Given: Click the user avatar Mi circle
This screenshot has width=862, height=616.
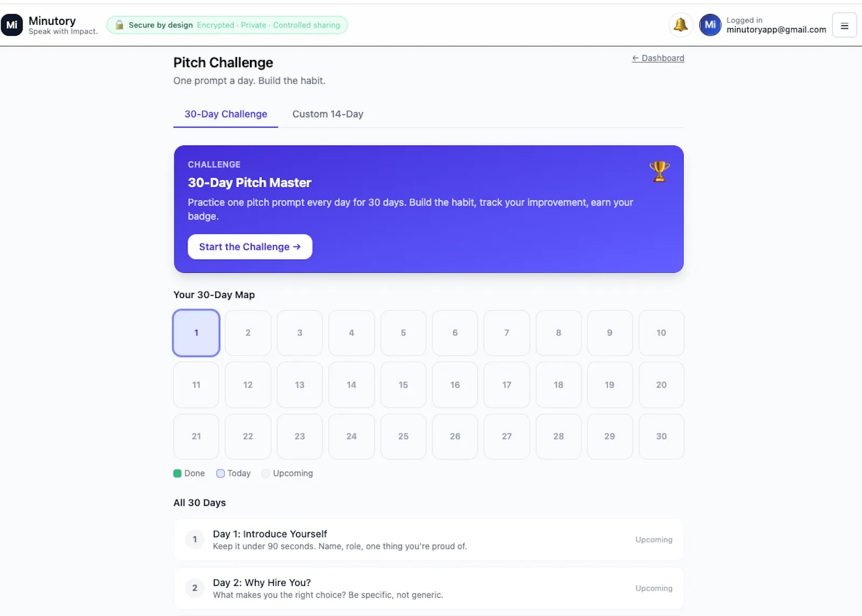Looking at the screenshot, I should [710, 25].
